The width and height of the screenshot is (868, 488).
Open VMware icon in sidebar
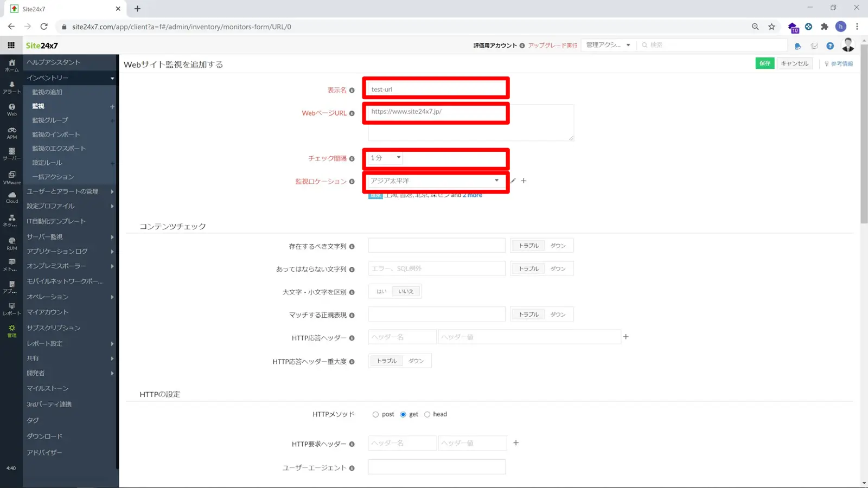pyautogui.click(x=11, y=178)
